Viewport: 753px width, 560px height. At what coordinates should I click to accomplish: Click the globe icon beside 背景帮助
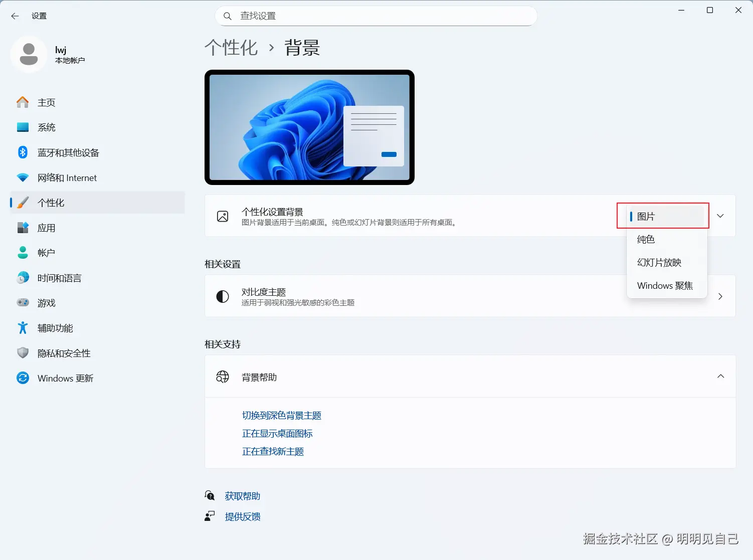coord(223,377)
